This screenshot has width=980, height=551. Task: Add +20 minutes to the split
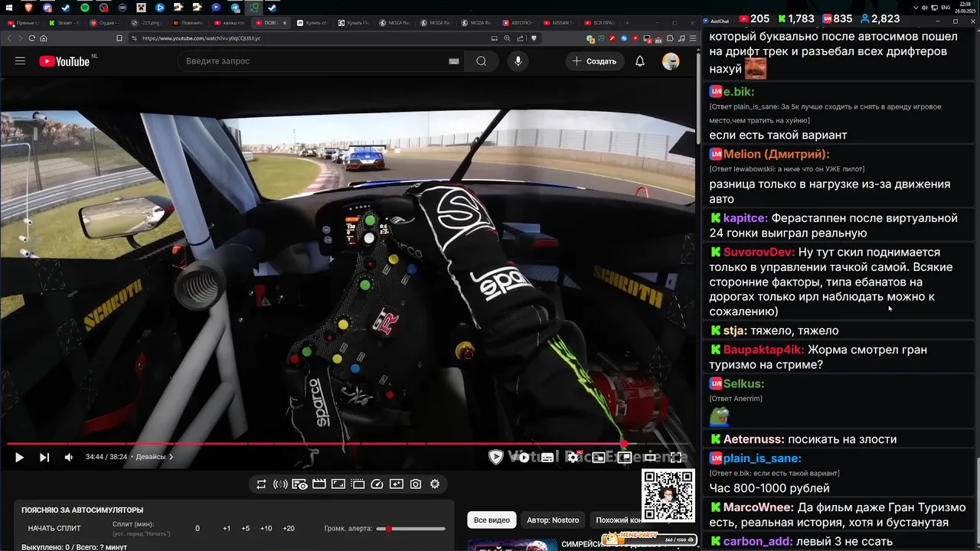pos(289,529)
